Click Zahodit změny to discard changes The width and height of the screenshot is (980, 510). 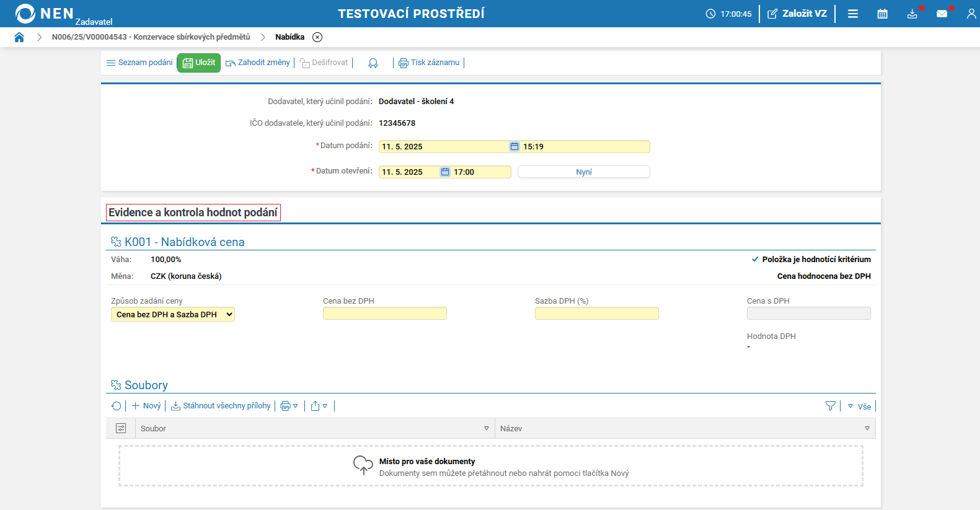coord(258,63)
